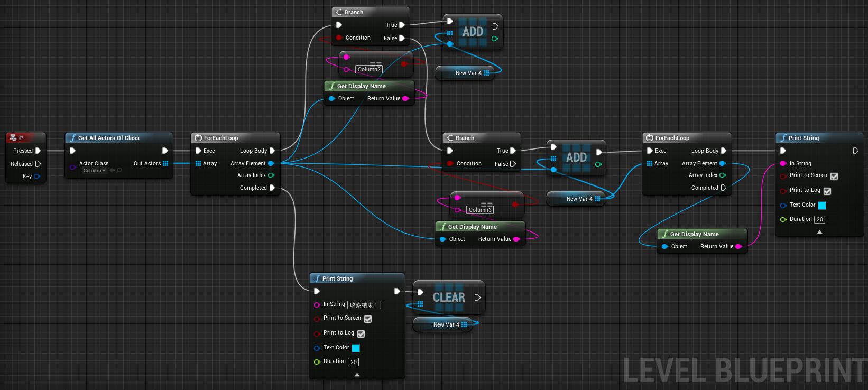Click Array input pin of ForEachLoop feeding Print String

650,163
